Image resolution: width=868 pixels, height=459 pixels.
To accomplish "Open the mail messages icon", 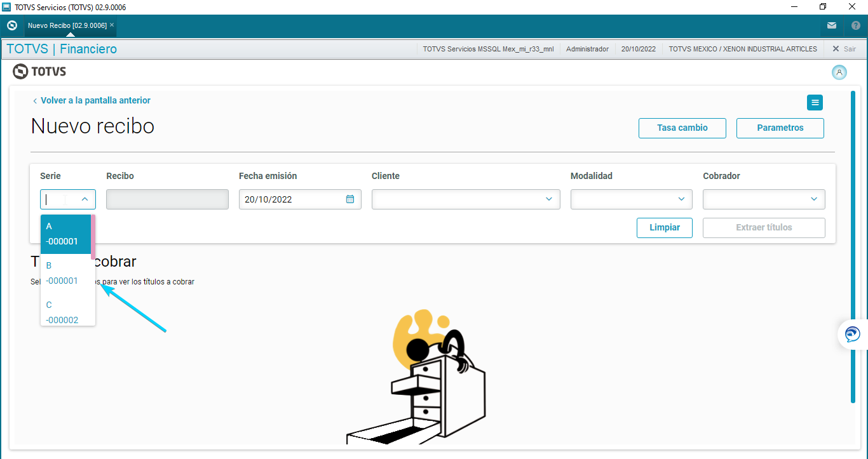I will (x=832, y=25).
